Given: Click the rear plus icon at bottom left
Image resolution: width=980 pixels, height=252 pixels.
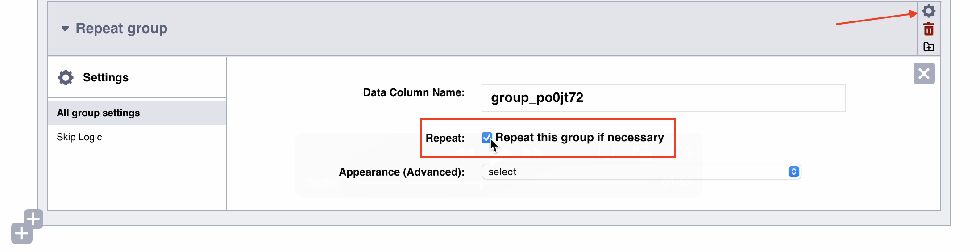Looking at the screenshot, I should 34,219.
